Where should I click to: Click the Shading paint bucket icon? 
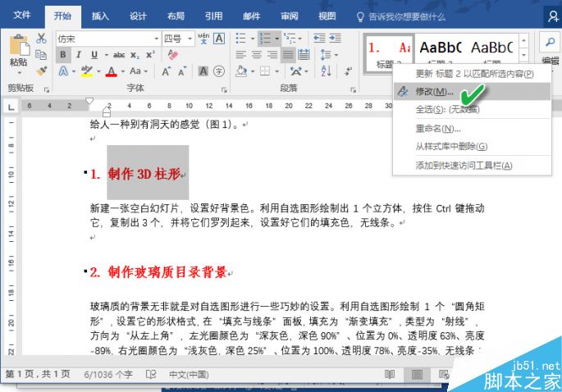coord(241,71)
